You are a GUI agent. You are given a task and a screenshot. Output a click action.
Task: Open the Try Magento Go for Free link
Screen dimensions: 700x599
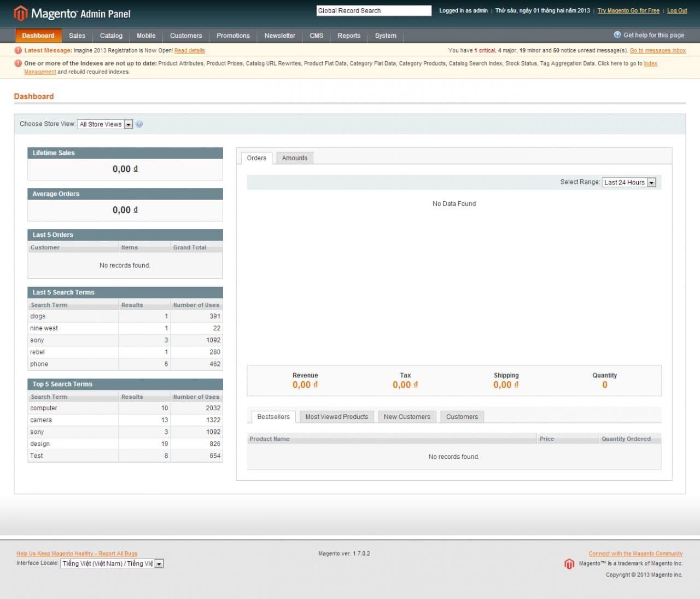tap(628, 10)
